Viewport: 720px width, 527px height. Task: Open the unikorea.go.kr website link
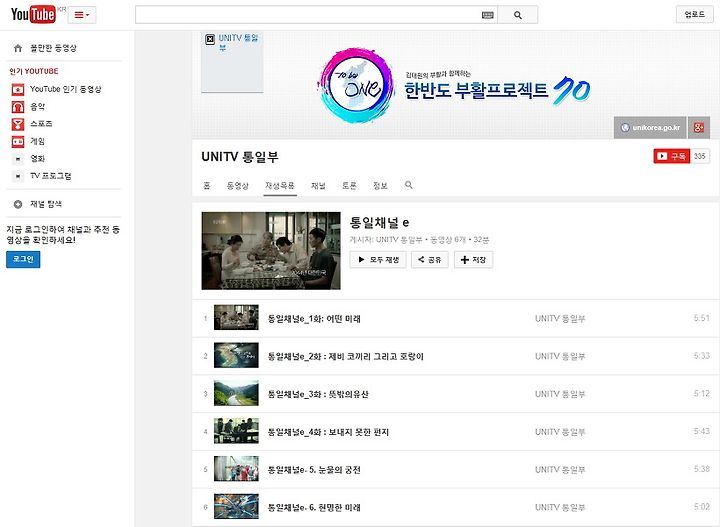coord(650,128)
